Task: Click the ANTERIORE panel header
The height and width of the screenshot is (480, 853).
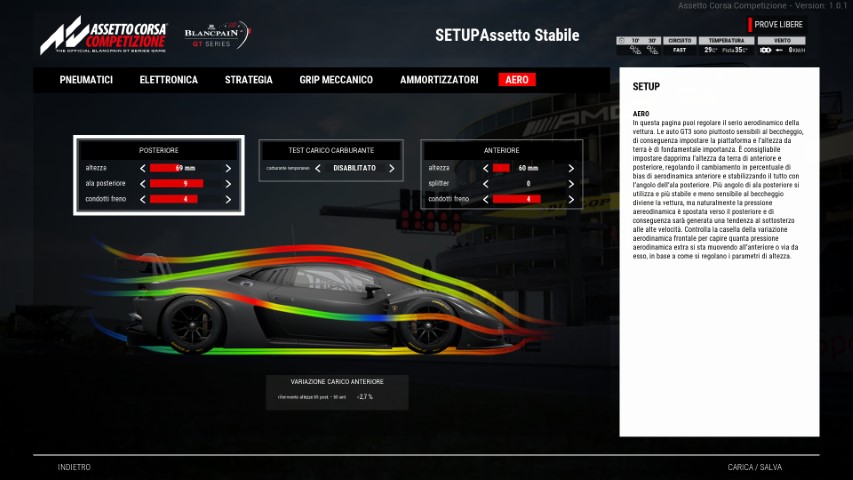Action: [x=502, y=150]
